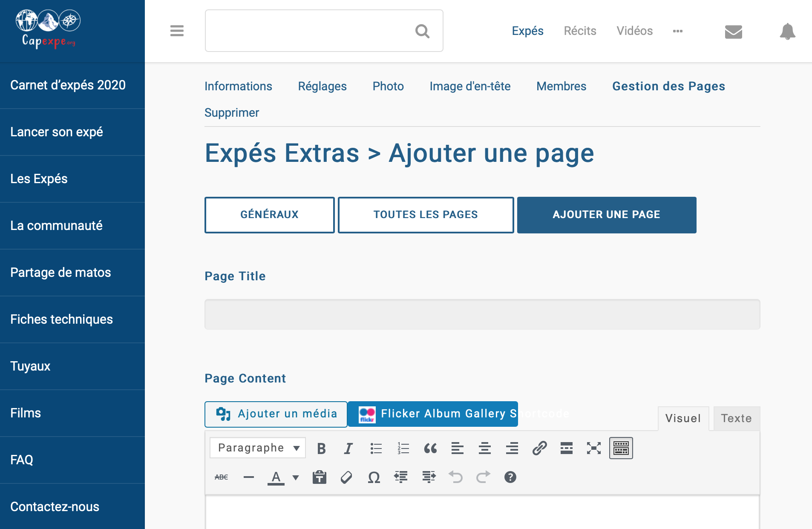Click the Supprimer tab
This screenshot has height=529, width=812.
click(x=232, y=112)
